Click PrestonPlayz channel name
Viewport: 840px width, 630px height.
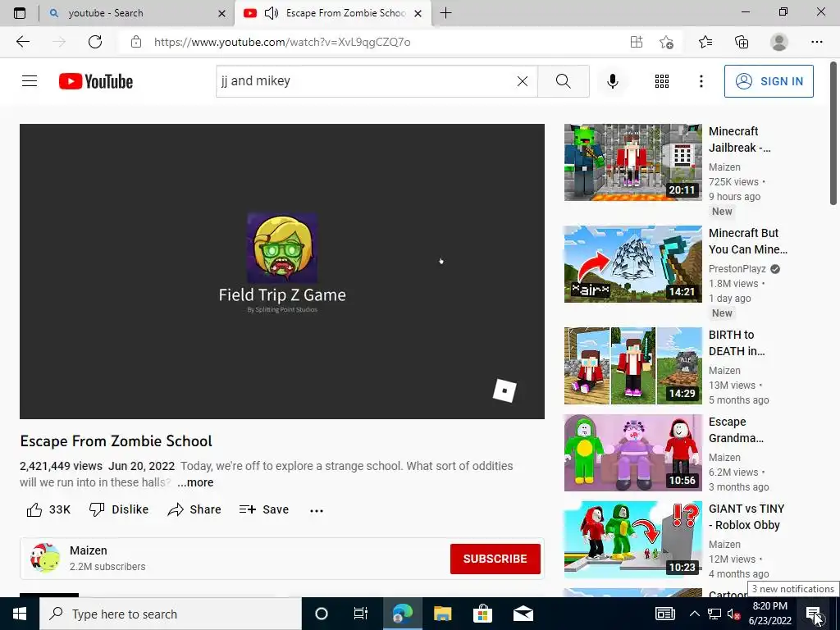coord(737,269)
